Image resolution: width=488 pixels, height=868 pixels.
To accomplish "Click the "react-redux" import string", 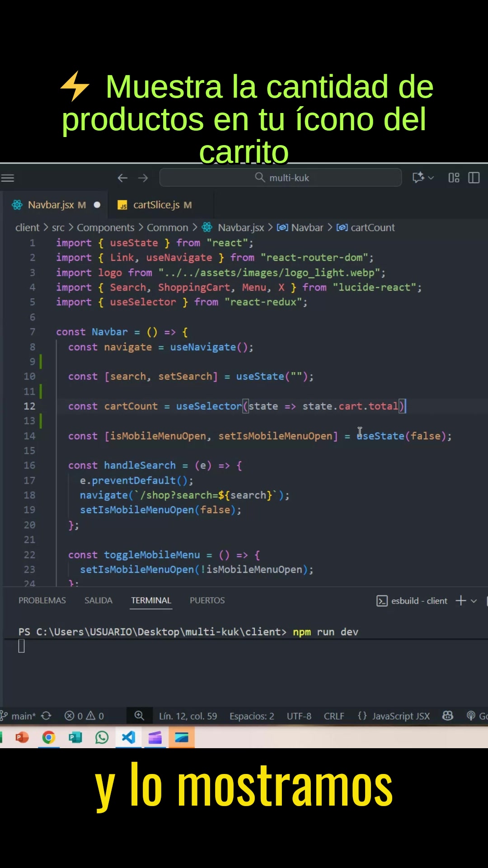I will tap(263, 302).
